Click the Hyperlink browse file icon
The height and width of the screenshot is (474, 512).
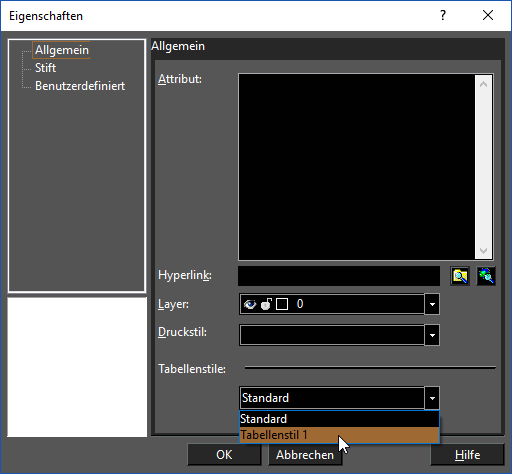[x=460, y=276]
